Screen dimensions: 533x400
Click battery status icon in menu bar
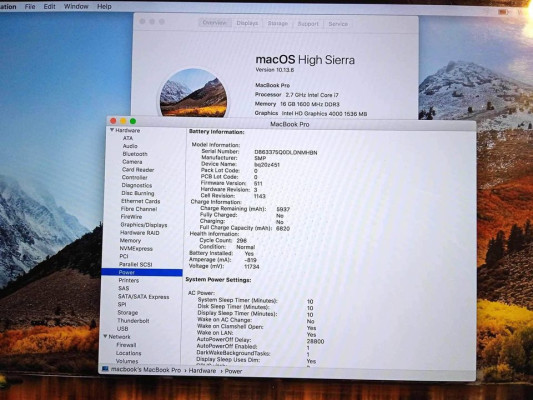click(503, 12)
